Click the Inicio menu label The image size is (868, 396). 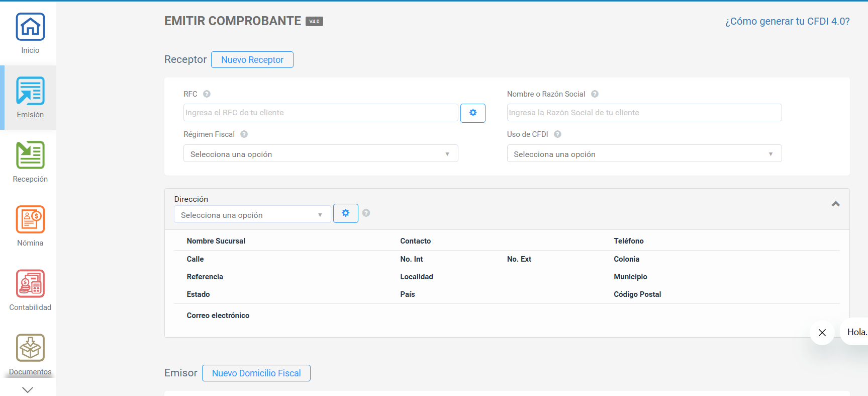(x=30, y=50)
